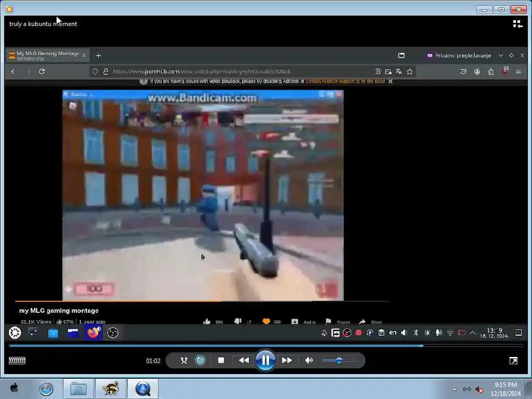
Task: Open the 'en' keyboard layout indicator
Action: (x=393, y=333)
